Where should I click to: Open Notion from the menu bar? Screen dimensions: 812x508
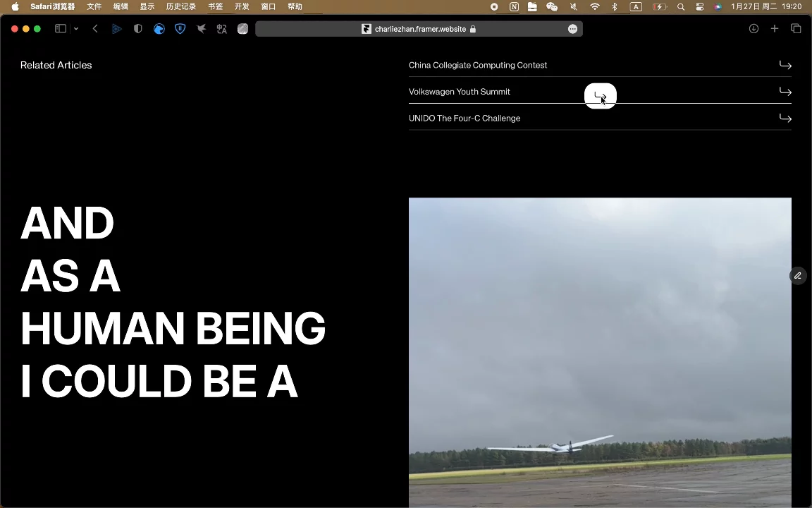[x=514, y=7]
